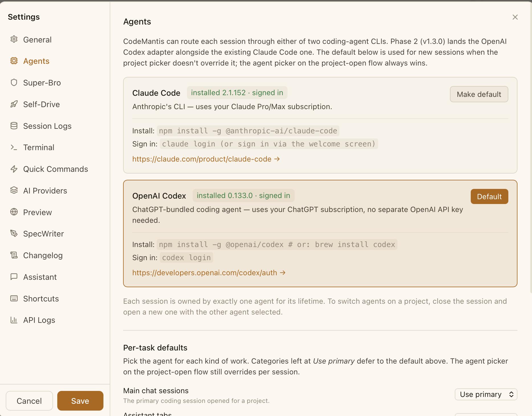Click the AI Providers layers icon
This screenshot has height=416, width=532.
tap(14, 190)
